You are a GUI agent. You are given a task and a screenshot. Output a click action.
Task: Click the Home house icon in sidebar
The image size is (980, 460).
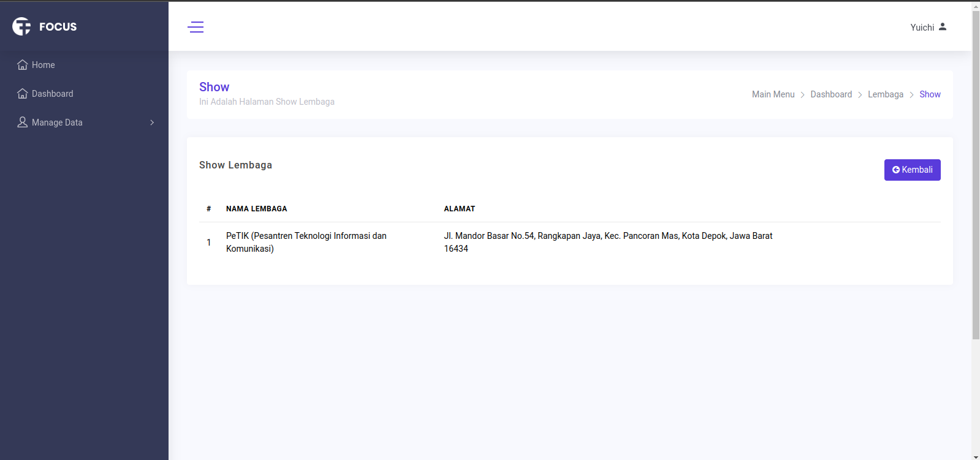23,65
